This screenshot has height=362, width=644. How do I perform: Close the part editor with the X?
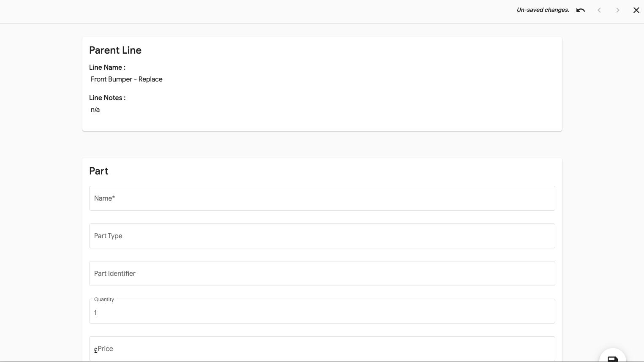coord(636,10)
